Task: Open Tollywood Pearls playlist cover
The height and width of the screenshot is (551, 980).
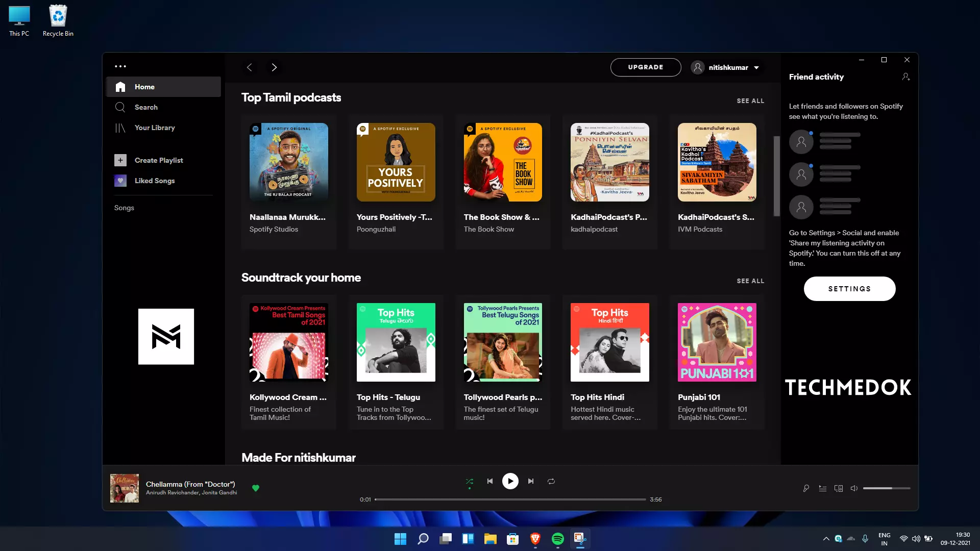Action: [x=503, y=342]
